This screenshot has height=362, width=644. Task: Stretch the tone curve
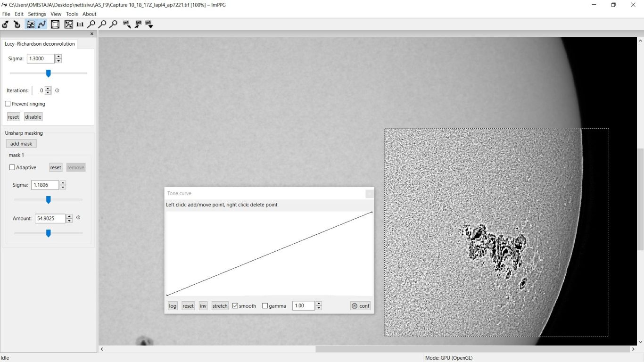pos(220,306)
